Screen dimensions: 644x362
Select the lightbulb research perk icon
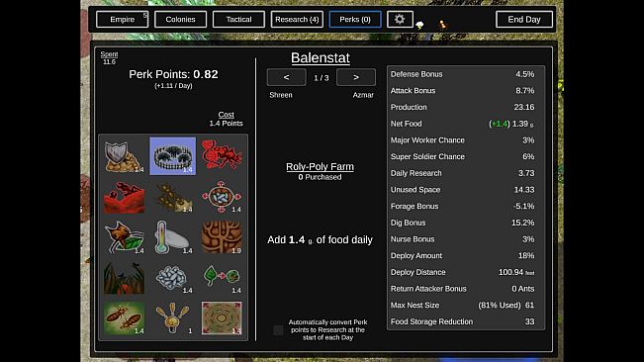pyautogui.click(x=172, y=318)
